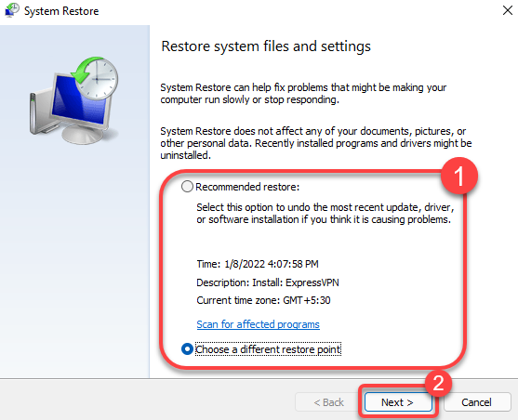Click the System Restore title bar icon

[12, 10]
